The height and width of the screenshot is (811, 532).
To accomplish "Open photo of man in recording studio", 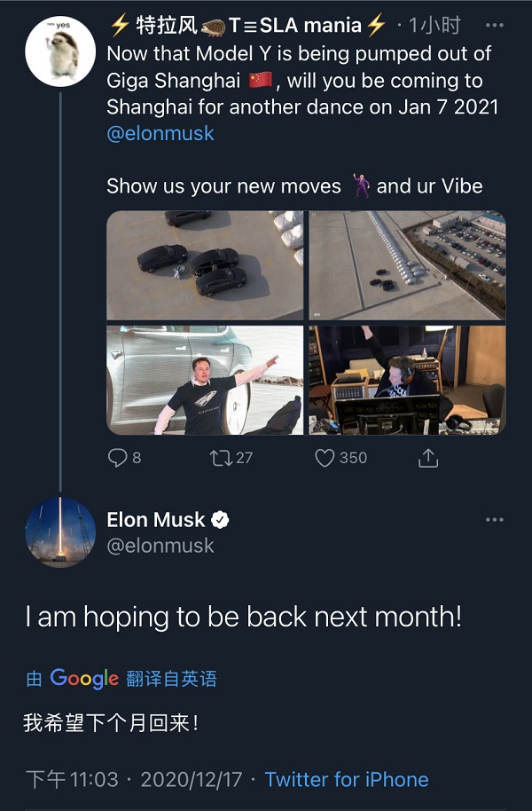I will pyautogui.click(x=407, y=380).
